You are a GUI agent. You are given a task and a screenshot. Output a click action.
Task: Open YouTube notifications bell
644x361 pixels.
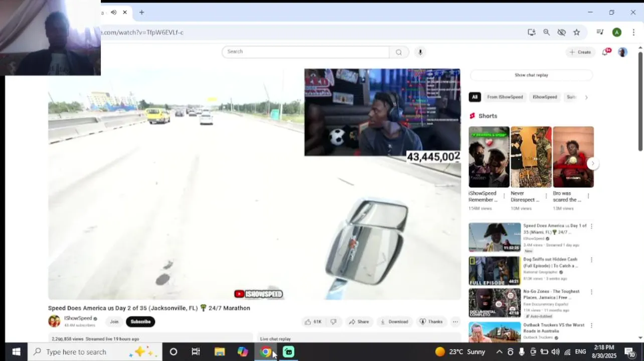tap(606, 52)
